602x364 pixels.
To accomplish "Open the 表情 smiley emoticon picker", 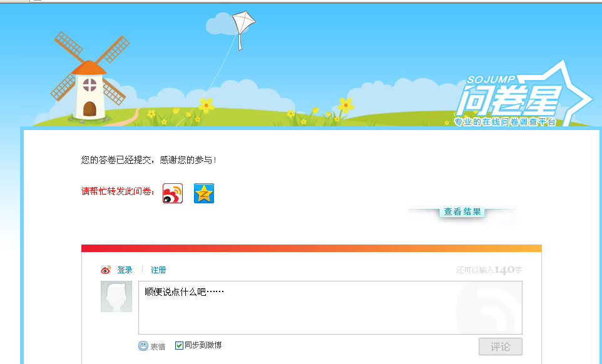I will 143,346.
